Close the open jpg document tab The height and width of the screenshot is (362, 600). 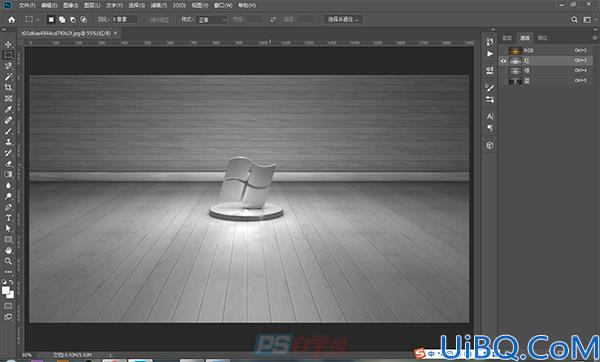click(x=116, y=33)
